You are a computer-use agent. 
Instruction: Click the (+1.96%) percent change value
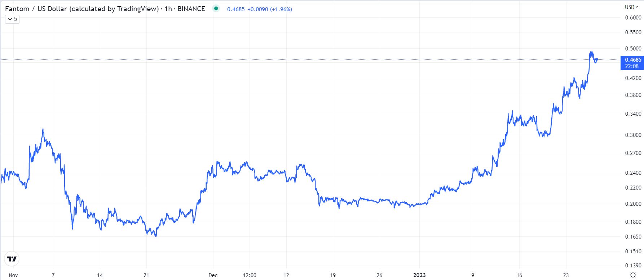tap(281, 9)
